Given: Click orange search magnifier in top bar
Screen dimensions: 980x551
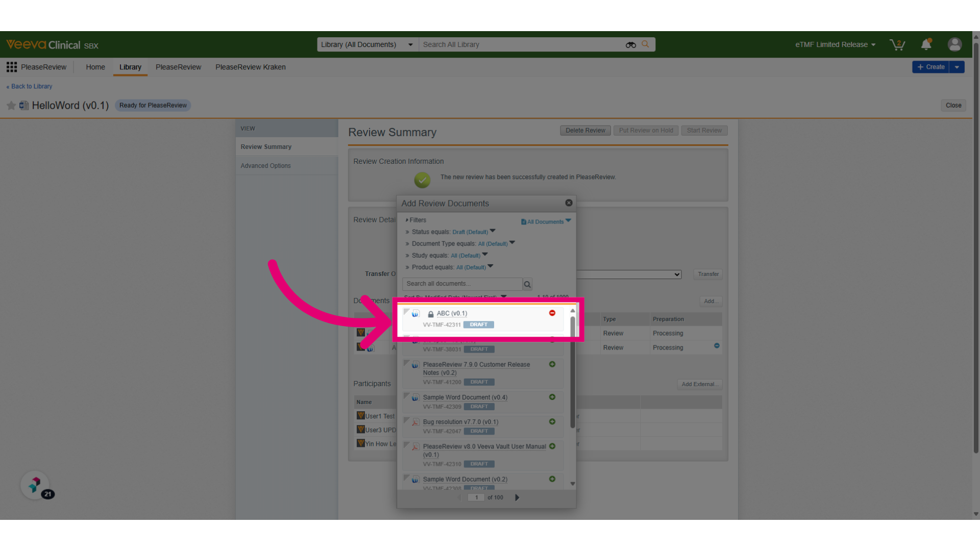Looking at the screenshot, I should (645, 44).
